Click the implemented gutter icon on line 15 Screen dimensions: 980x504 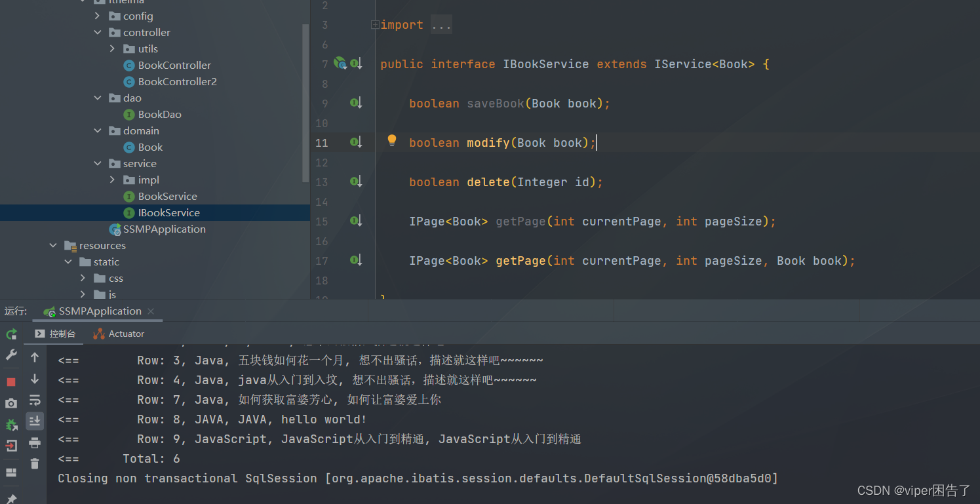(356, 221)
